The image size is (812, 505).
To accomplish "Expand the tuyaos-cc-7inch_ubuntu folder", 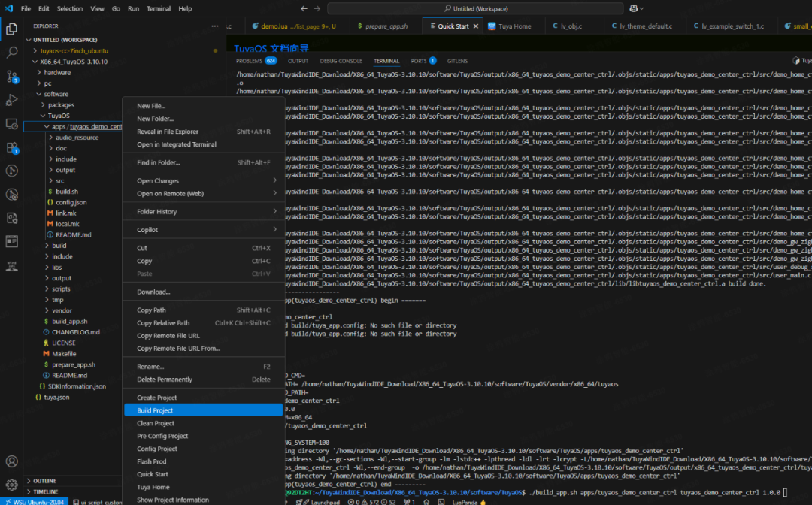I will coord(74,50).
